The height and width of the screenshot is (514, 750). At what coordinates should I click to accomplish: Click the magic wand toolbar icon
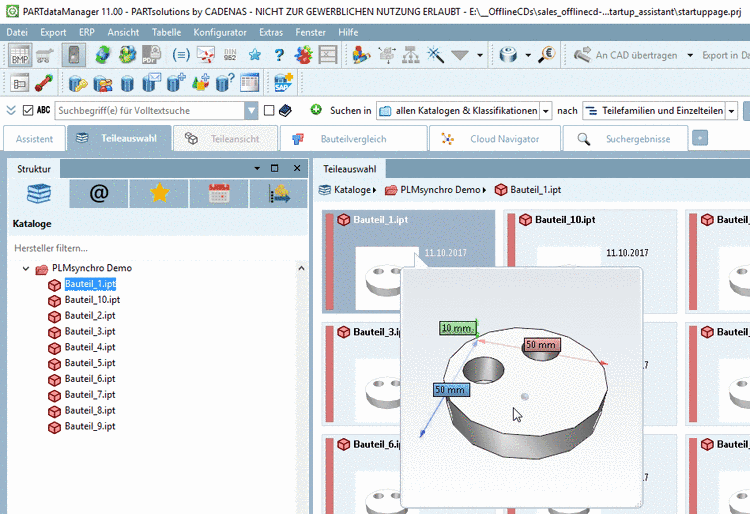point(435,55)
